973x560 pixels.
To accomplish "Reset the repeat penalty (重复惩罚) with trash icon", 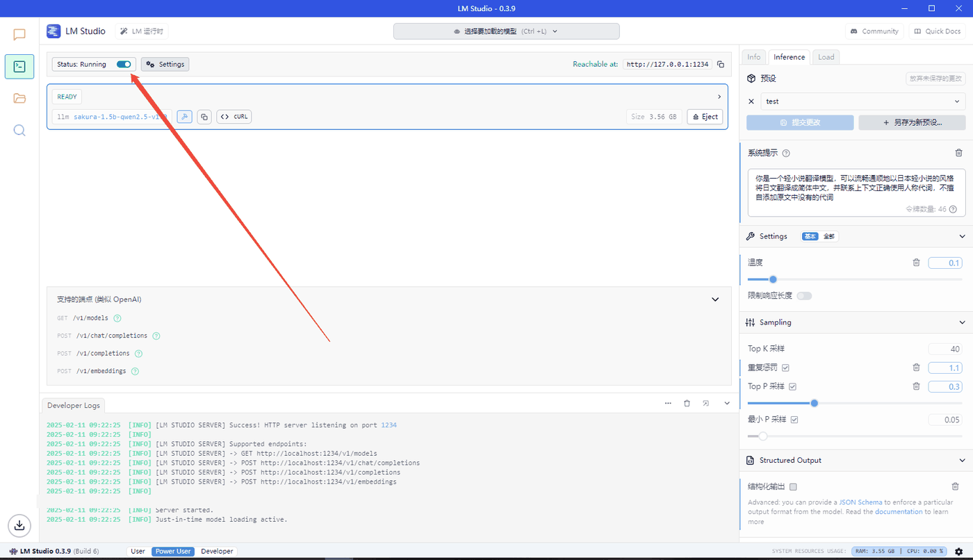I will [916, 368].
